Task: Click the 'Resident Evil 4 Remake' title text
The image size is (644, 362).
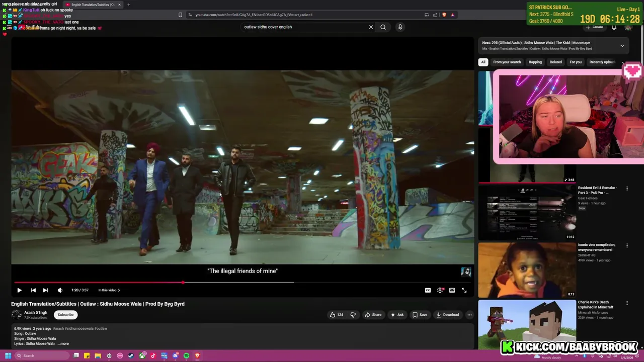Action: (597, 190)
